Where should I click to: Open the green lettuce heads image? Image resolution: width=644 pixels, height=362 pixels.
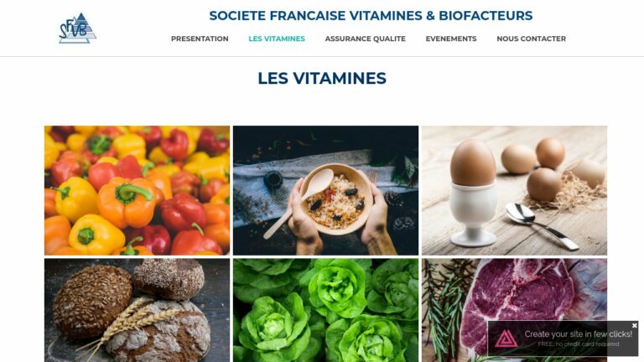[325, 310]
